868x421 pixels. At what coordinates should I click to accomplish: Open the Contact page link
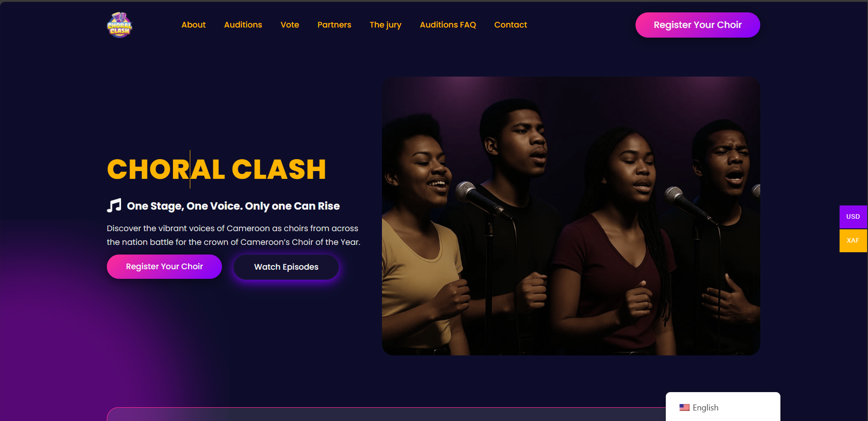pyautogui.click(x=511, y=25)
